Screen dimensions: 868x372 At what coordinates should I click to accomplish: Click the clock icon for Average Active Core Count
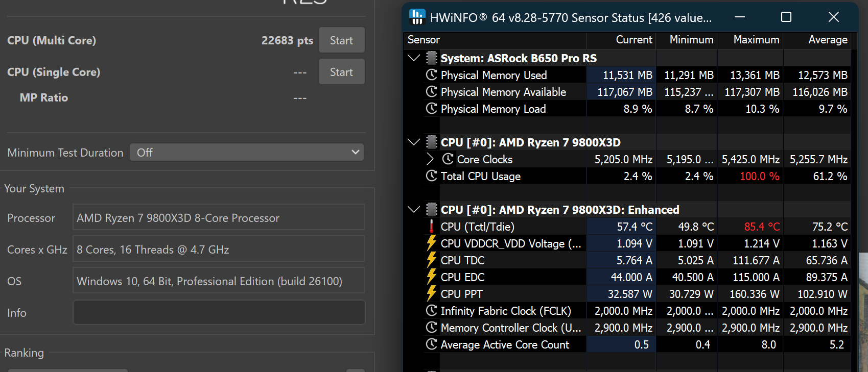432,344
